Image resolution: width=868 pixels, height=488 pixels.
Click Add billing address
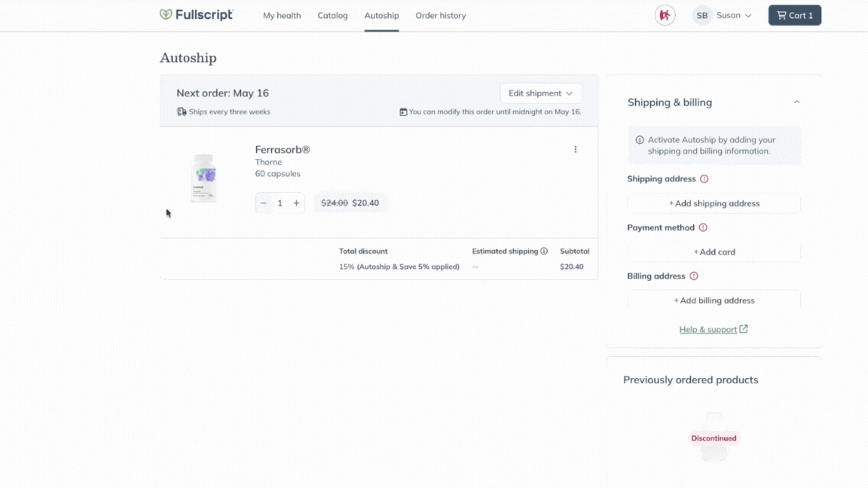tap(714, 300)
